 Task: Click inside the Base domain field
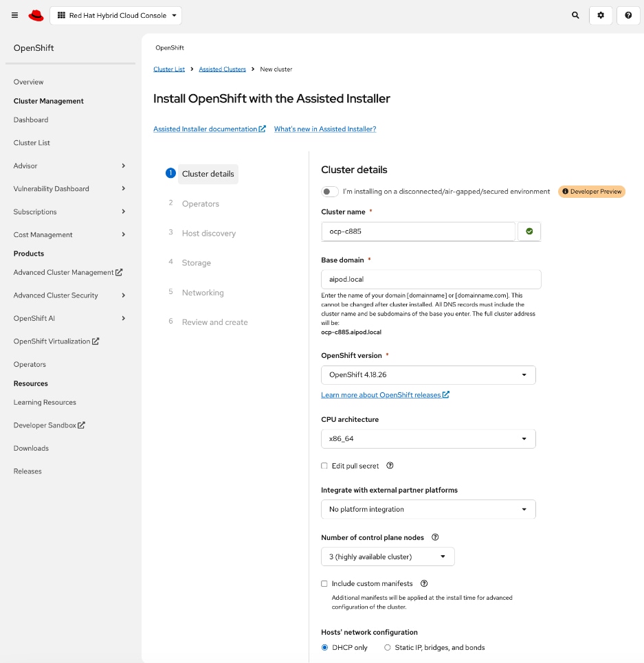tap(431, 280)
